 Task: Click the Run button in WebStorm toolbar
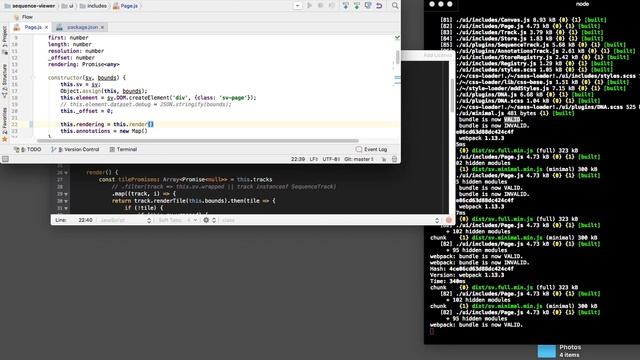309,6
